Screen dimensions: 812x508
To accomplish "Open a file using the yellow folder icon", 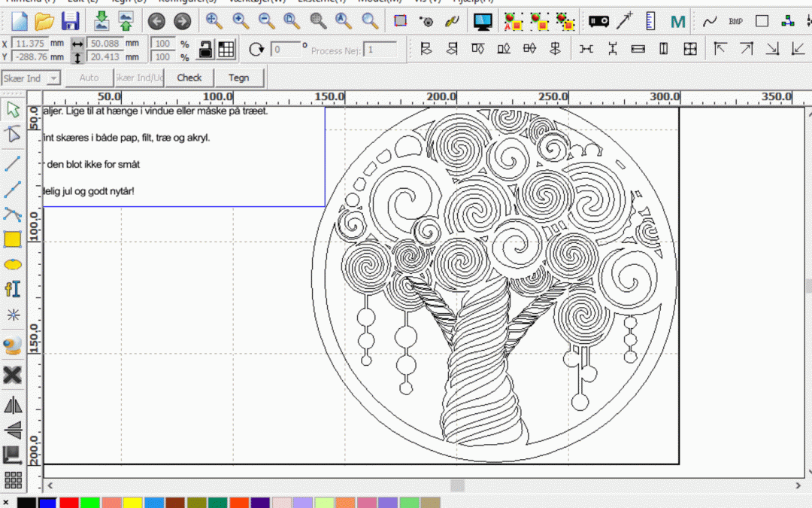I will 44,21.
